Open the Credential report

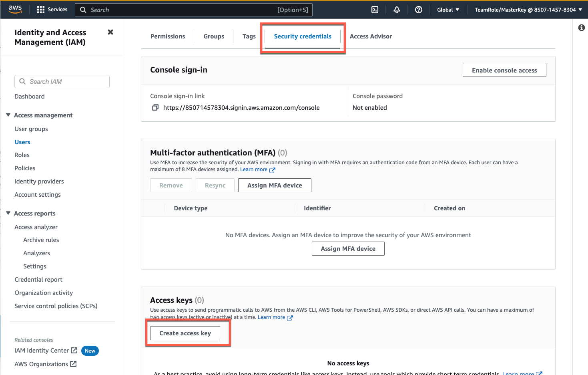[38, 279]
